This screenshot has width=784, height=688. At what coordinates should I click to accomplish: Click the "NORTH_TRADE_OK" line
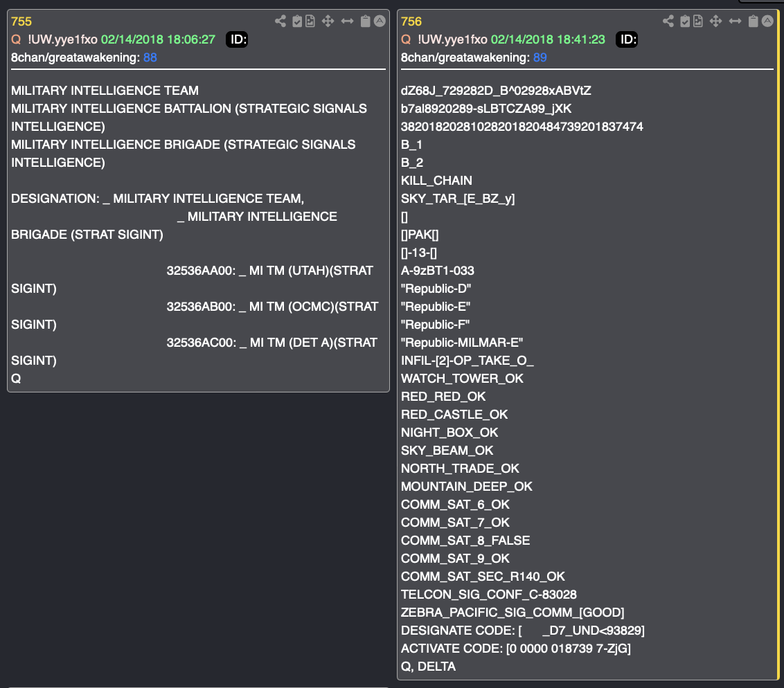tap(460, 468)
